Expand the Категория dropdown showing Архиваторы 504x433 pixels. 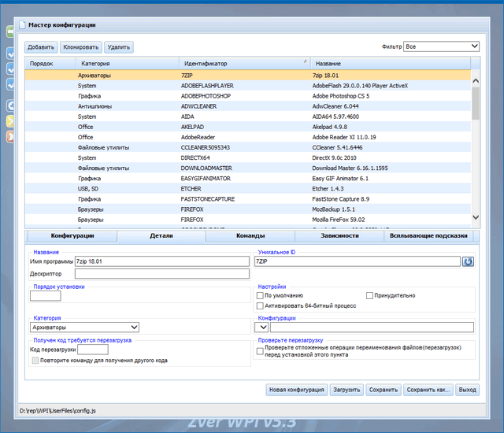click(84, 327)
